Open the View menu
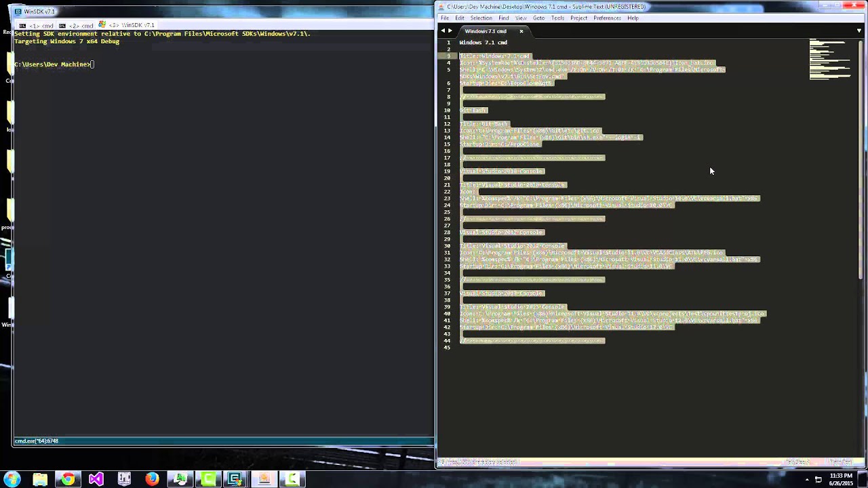 click(521, 18)
